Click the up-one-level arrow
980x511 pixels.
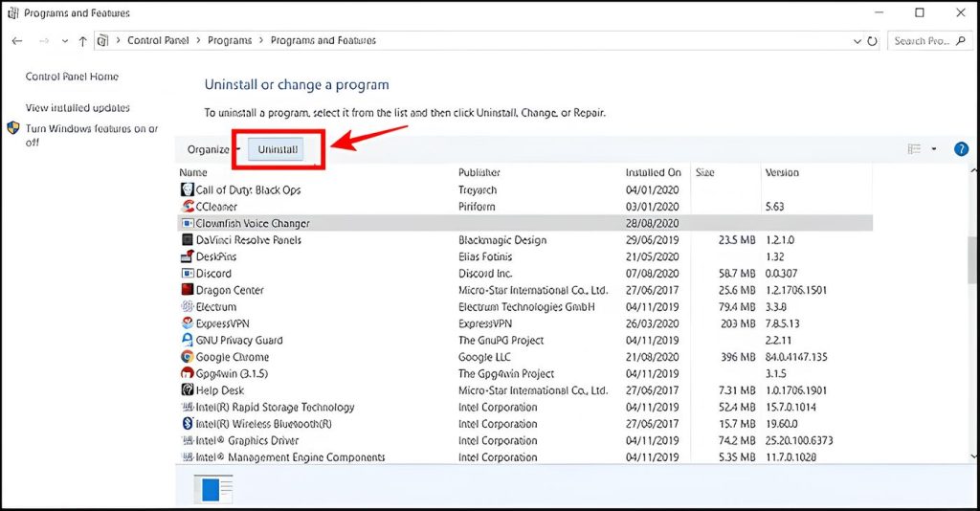tap(83, 41)
